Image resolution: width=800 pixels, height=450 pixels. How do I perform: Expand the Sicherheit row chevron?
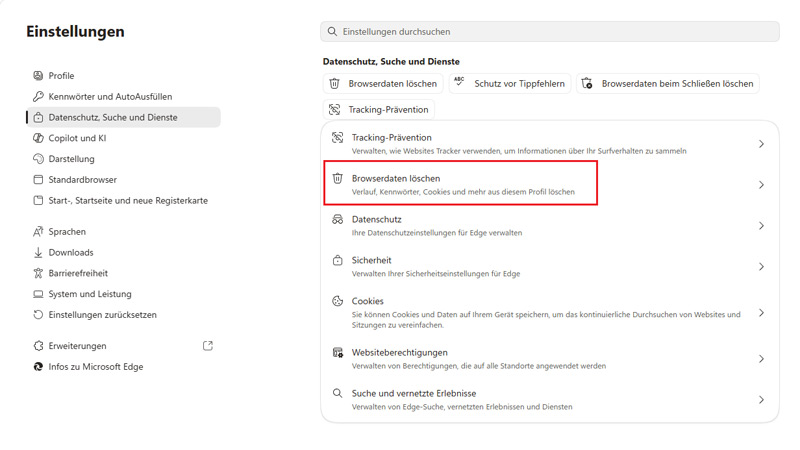[x=761, y=267]
